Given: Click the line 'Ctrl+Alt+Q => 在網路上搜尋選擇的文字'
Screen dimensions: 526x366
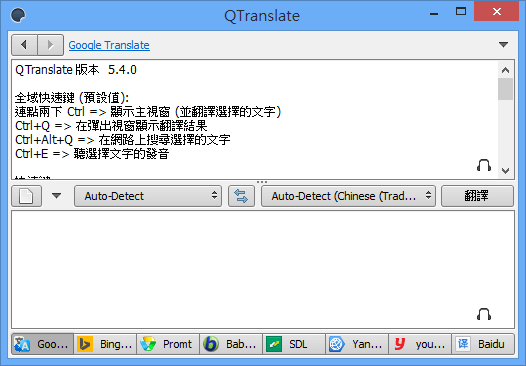Looking at the screenshot, I should point(122,140).
